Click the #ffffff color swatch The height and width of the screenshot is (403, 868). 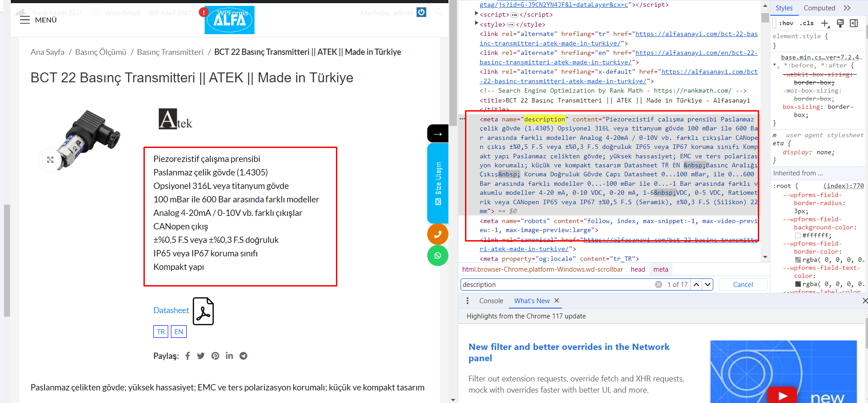click(798, 236)
